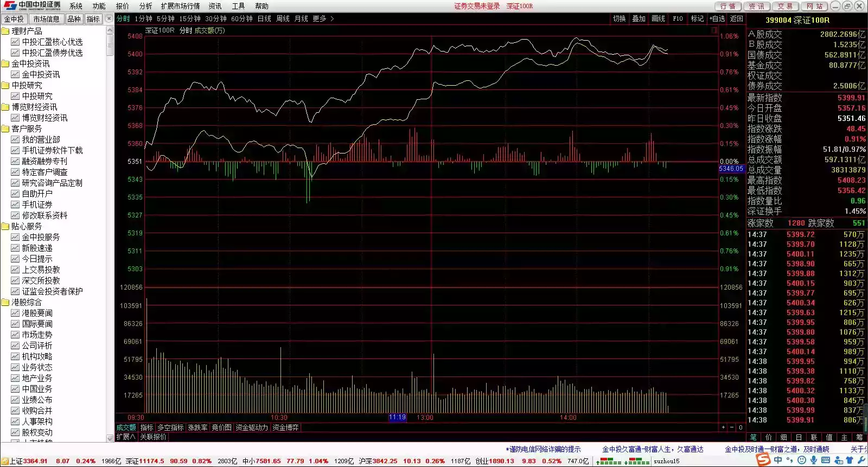868x467 pixels.
Task: Open the 证券交易未登录 login link
Action: click(477, 7)
